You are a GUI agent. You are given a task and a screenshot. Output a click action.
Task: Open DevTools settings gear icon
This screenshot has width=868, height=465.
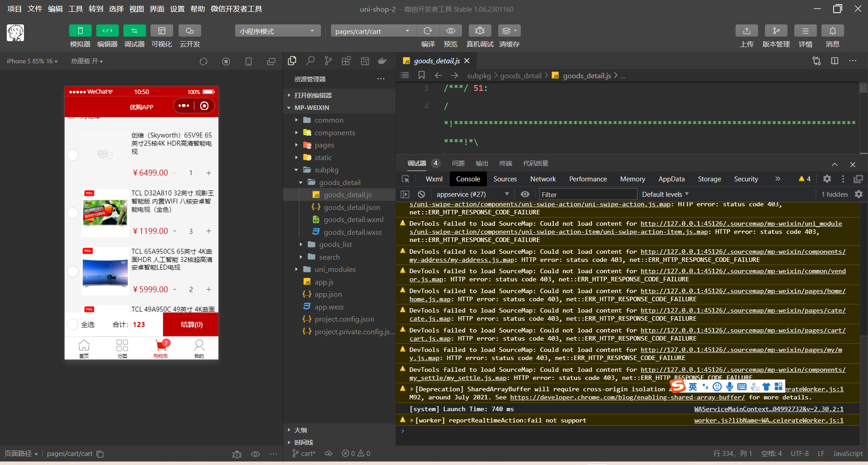[827, 179]
